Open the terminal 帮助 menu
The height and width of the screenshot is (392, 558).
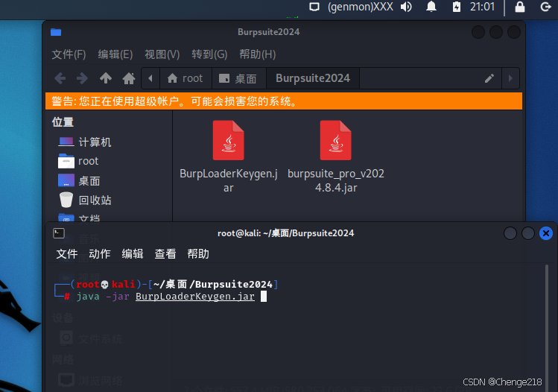(x=198, y=254)
